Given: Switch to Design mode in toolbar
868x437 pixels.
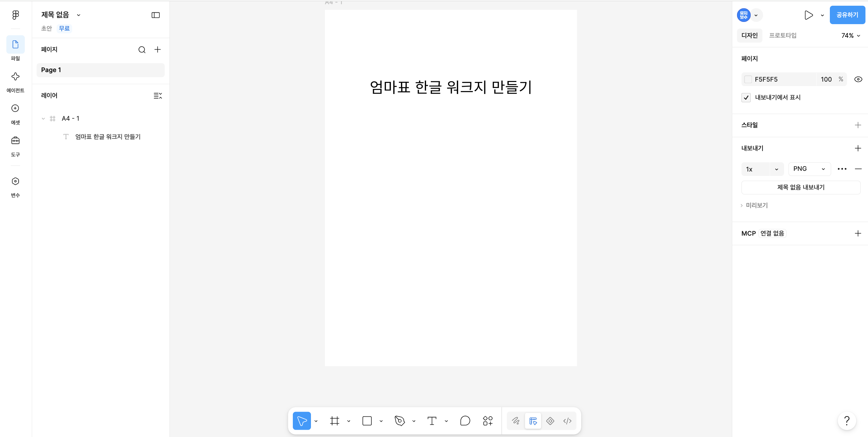Looking at the screenshot, I should [x=533, y=421].
